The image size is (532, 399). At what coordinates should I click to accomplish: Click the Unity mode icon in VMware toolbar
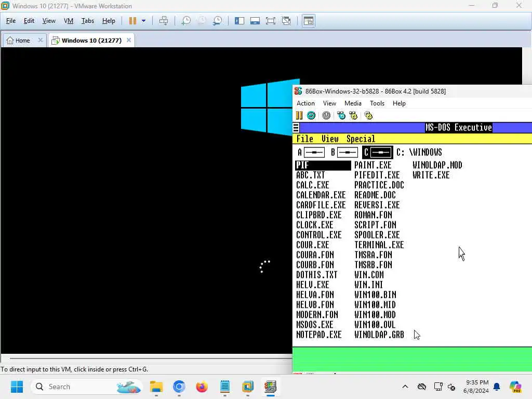coord(286,21)
